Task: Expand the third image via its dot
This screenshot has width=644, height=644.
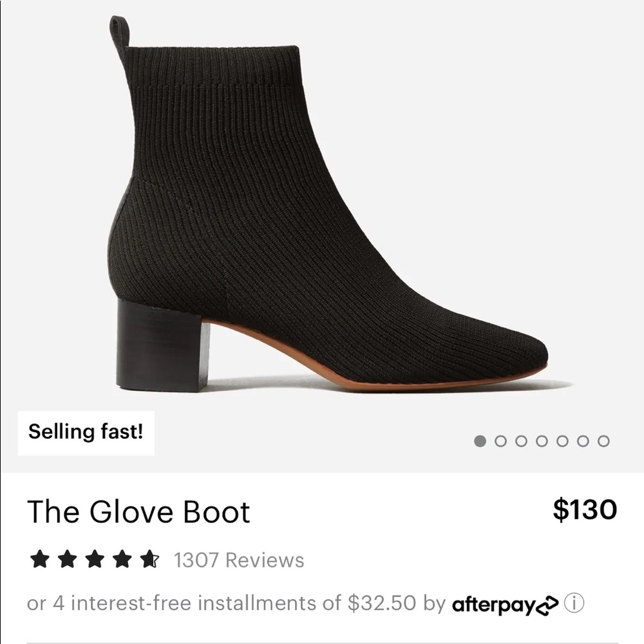Action: (x=521, y=439)
